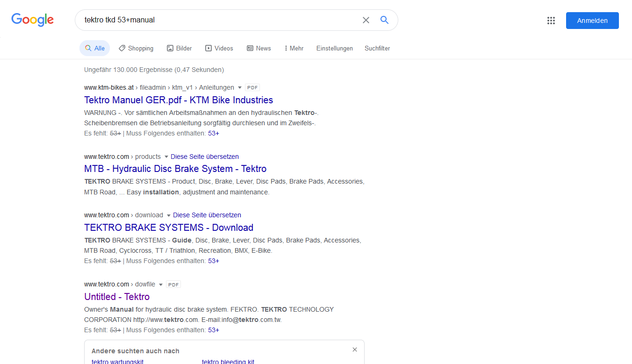
Task: Click the www.tektro.com › products breadcrumb
Action: [x=122, y=157]
